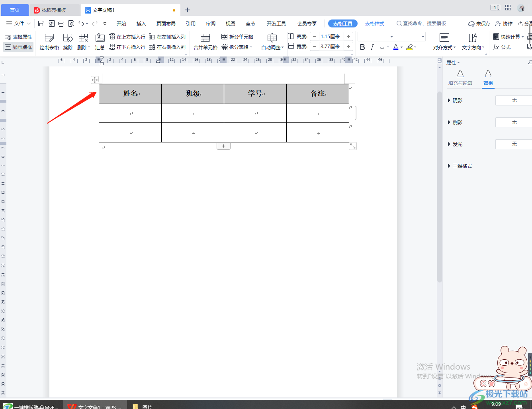Add a new document tab with plus
Screen dimensions: 532x409
click(x=188, y=10)
